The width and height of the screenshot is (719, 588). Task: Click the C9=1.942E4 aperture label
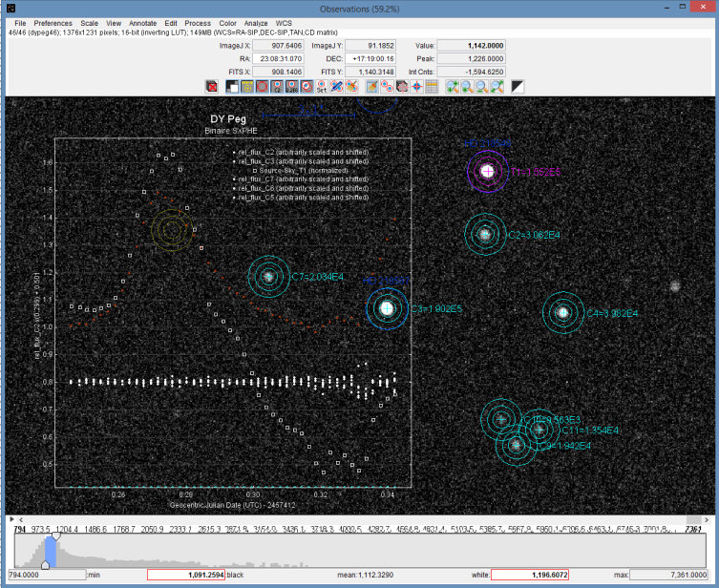click(x=565, y=446)
